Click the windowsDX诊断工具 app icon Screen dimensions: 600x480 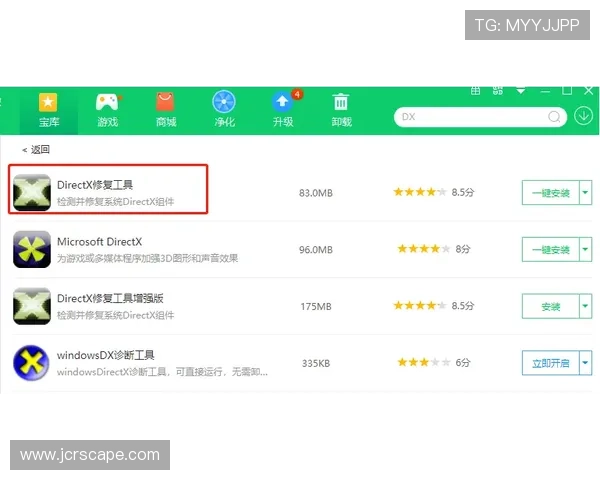coord(32,363)
